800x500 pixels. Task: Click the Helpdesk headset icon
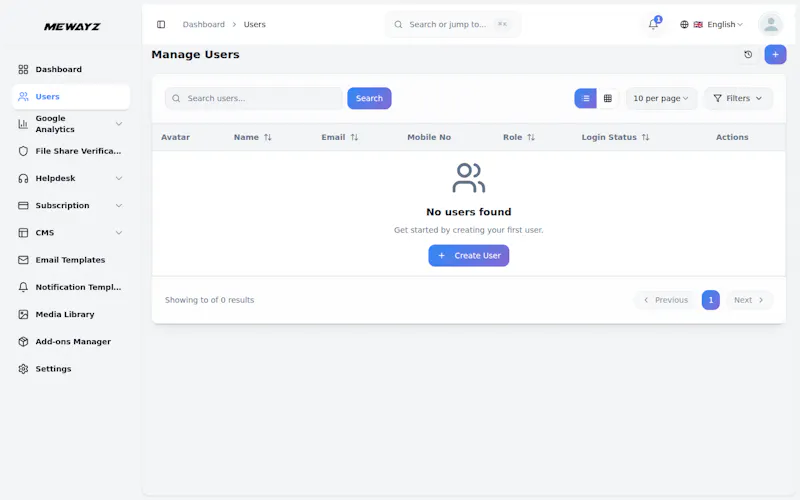[23, 178]
